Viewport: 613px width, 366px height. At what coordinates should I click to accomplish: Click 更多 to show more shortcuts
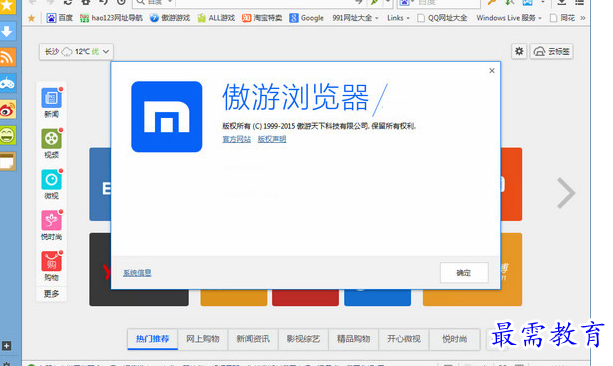click(x=51, y=294)
